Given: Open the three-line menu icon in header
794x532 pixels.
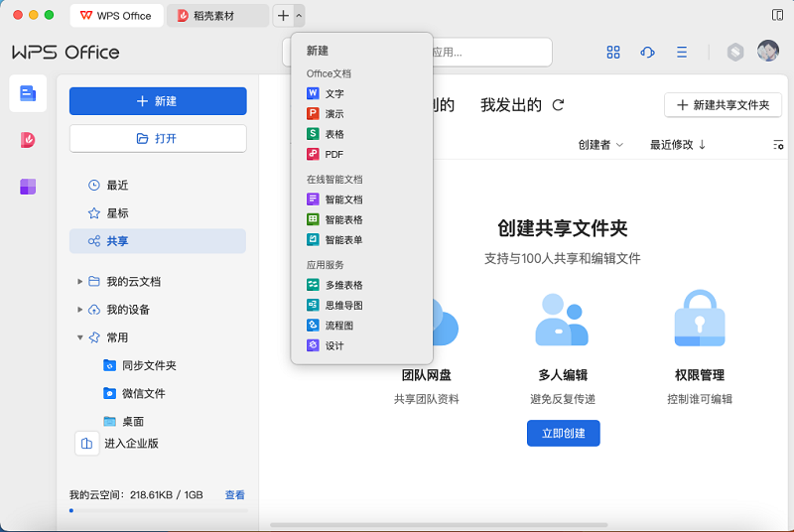Looking at the screenshot, I should point(682,53).
